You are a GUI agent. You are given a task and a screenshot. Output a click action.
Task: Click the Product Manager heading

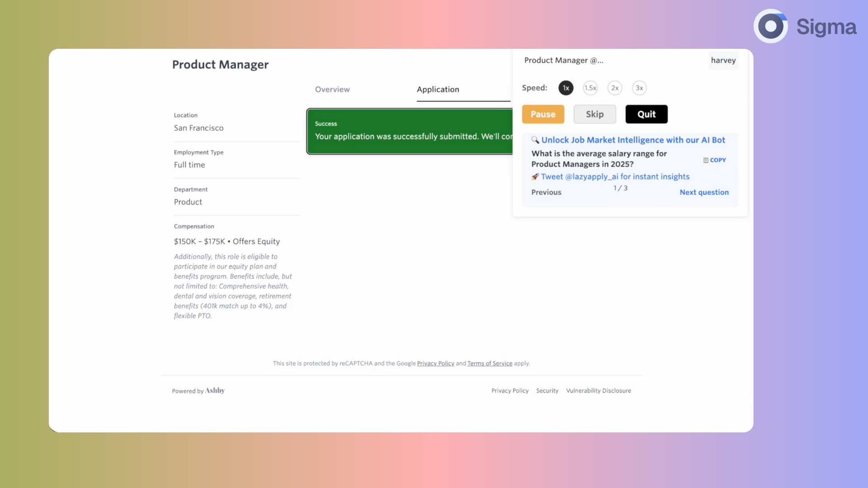tap(220, 65)
